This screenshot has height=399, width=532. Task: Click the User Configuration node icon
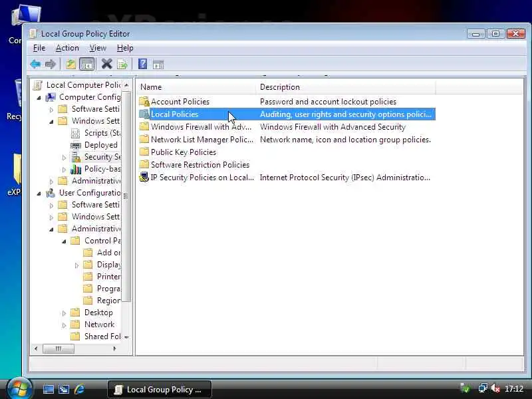pyautogui.click(x=51, y=193)
